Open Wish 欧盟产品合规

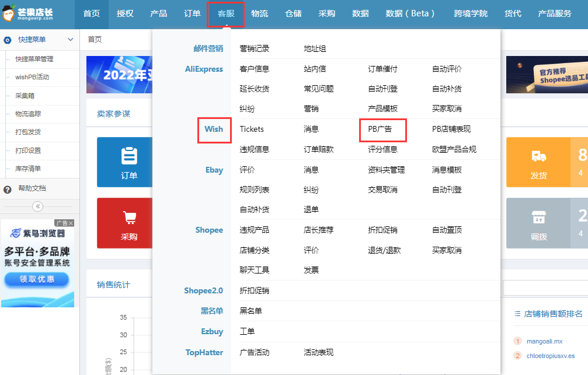(454, 149)
